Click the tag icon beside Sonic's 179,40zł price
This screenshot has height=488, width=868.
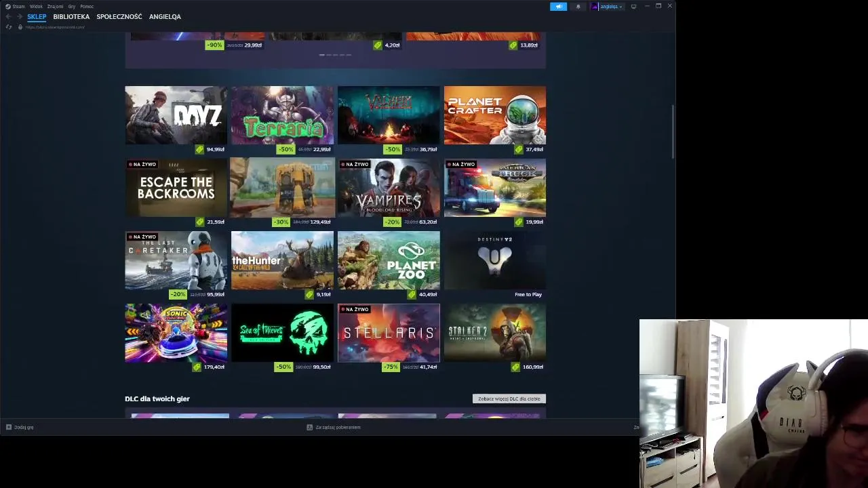(197, 367)
